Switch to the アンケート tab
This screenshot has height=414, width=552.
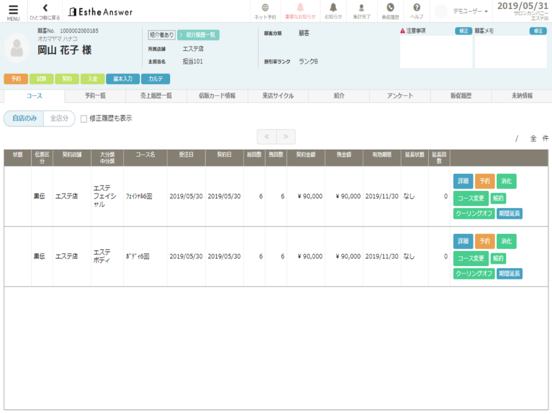400,96
